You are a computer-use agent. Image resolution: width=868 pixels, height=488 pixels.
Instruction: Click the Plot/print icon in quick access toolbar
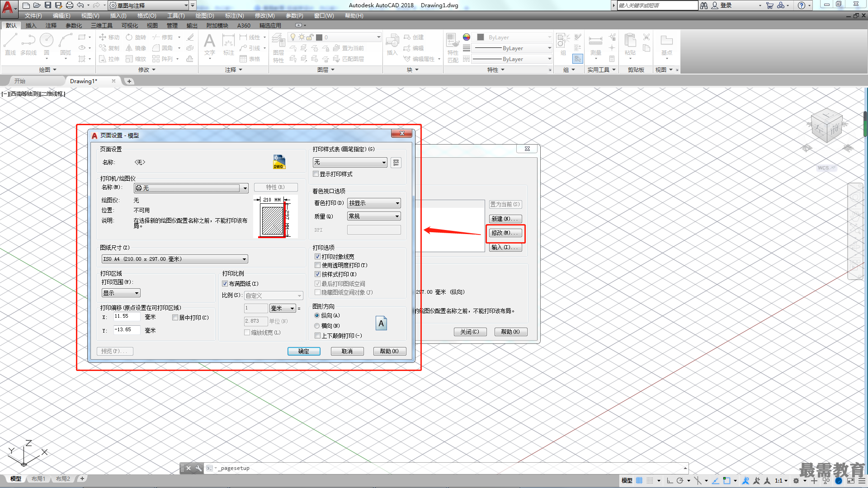tap(69, 5)
